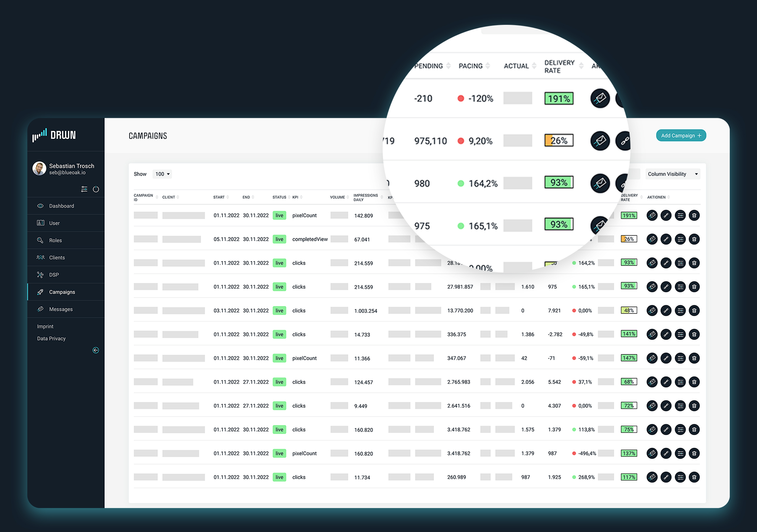The height and width of the screenshot is (532, 757).
Task: Sort by the Start column sort arrows
Action: click(227, 197)
